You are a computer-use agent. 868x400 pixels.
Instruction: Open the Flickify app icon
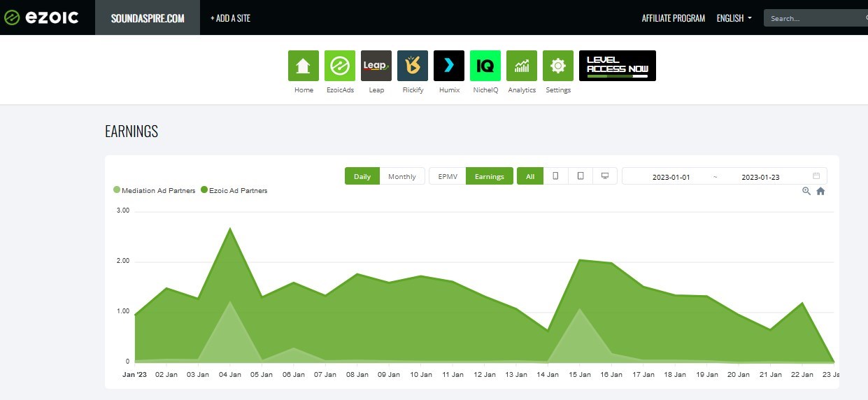click(413, 66)
